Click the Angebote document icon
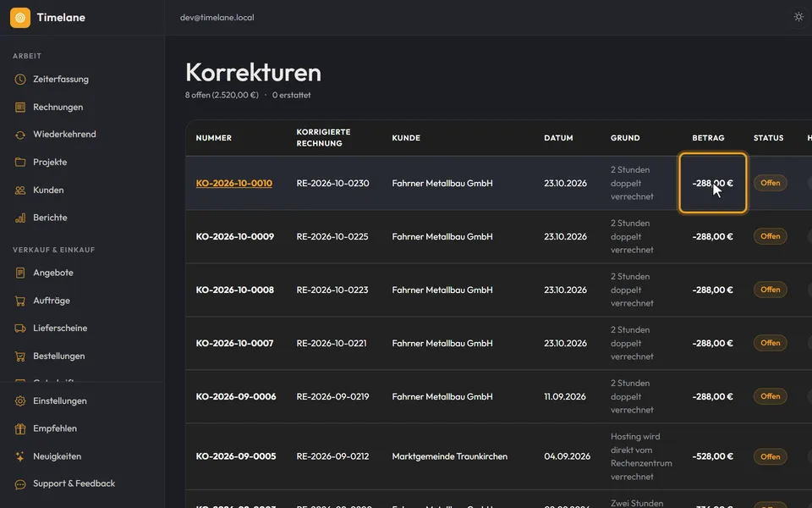Image resolution: width=812 pixels, height=508 pixels. pos(20,273)
